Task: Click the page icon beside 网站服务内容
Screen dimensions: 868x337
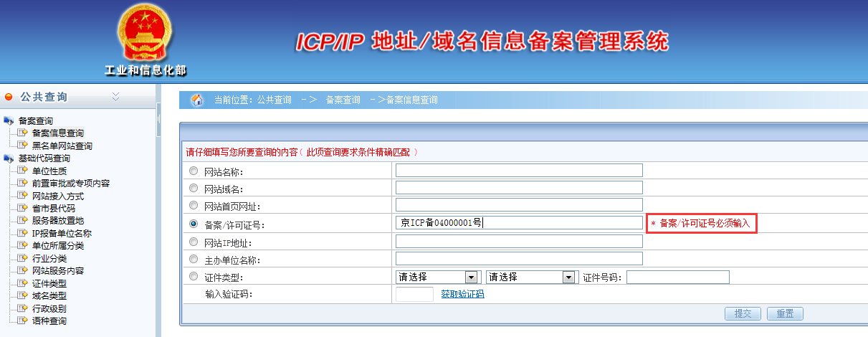Action: [x=22, y=270]
